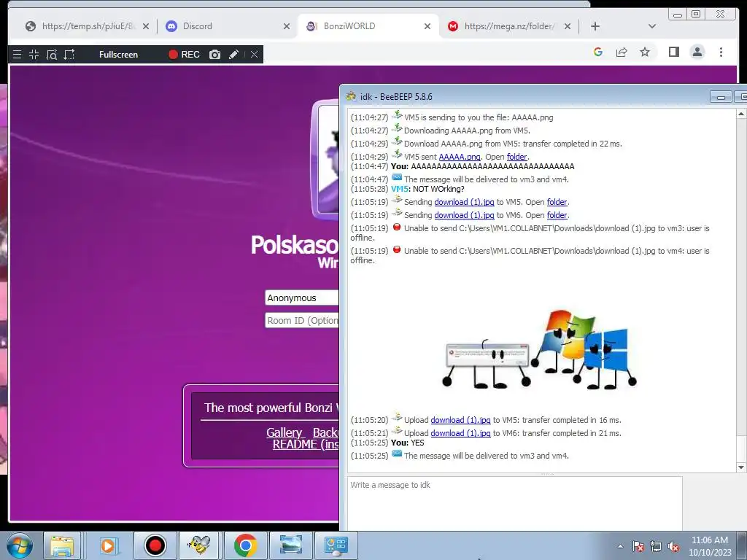Click the object-show image thumbnail in chat
The width and height of the screenshot is (747, 560).
539,349
